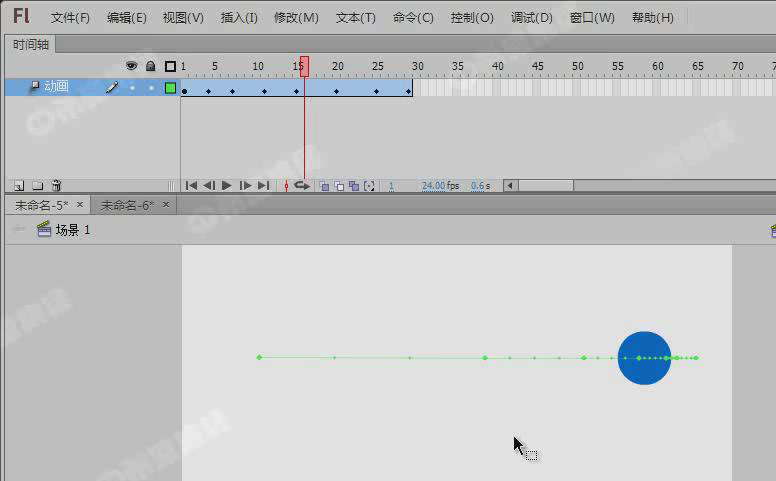The height and width of the screenshot is (481, 776).
Task: Step forward one frame
Action: click(245, 186)
